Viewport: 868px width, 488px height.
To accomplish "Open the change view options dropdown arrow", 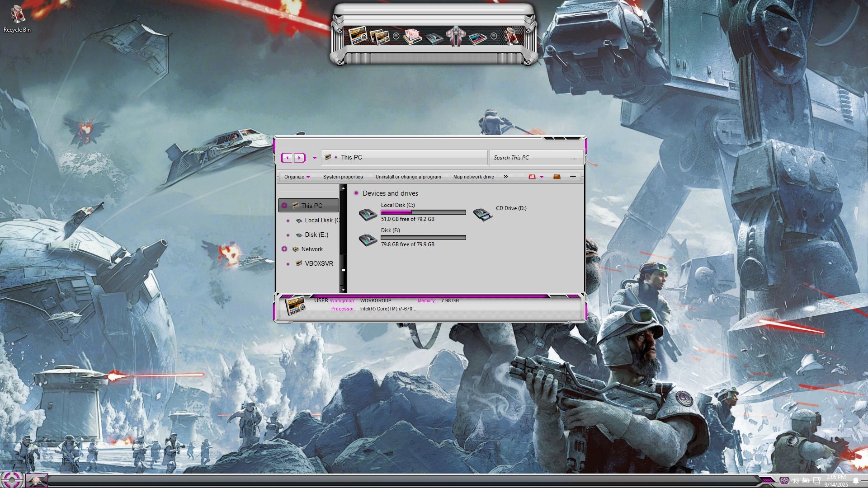I will [542, 177].
